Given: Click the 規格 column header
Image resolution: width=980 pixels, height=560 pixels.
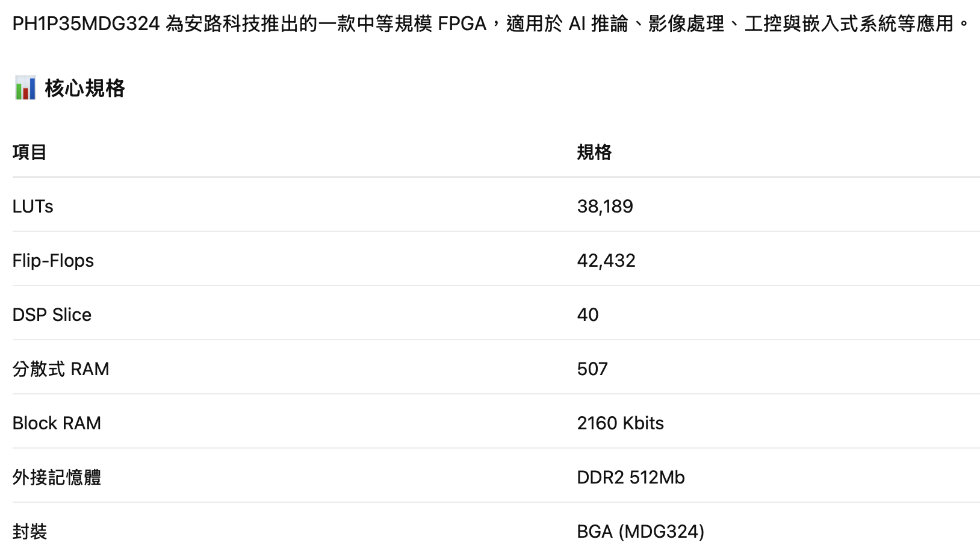Looking at the screenshot, I should (x=594, y=152).
